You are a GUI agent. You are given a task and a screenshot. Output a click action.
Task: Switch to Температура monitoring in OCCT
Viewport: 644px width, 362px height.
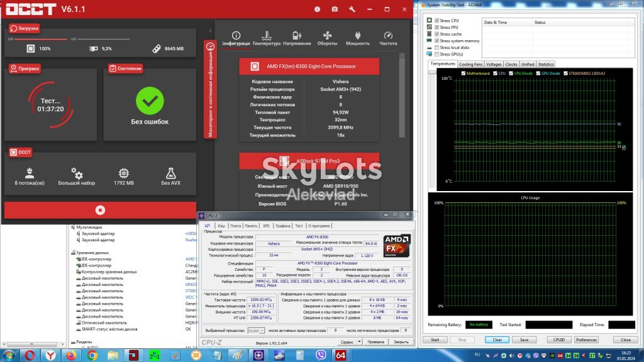pyautogui.click(x=266, y=38)
